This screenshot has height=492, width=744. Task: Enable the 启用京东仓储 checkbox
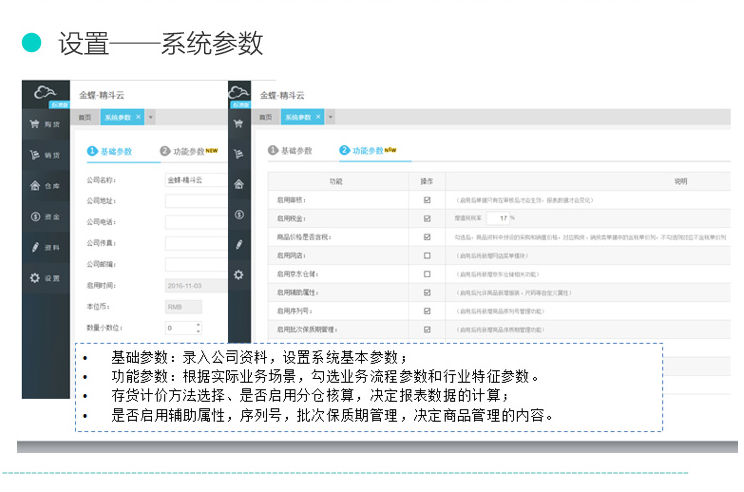(427, 273)
